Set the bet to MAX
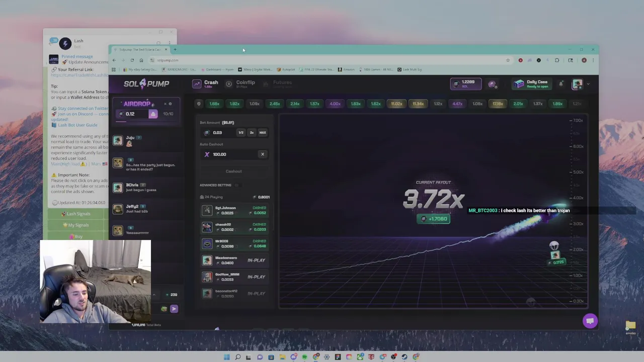The width and height of the screenshot is (644, 362). click(263, 133)
